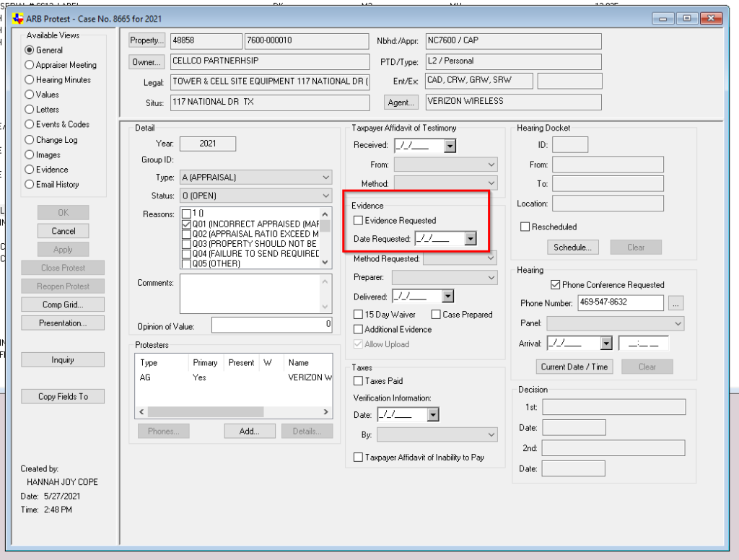Check the Taxes Paid checkbox
The height and width of the screenshot is (560, 739).
coord(359,381)
